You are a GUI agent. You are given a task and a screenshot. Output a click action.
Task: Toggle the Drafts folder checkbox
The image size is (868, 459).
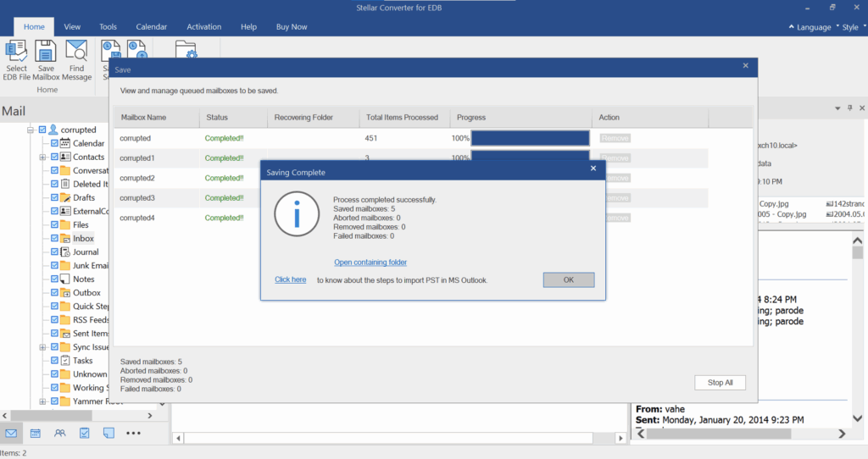coord(54,197)
